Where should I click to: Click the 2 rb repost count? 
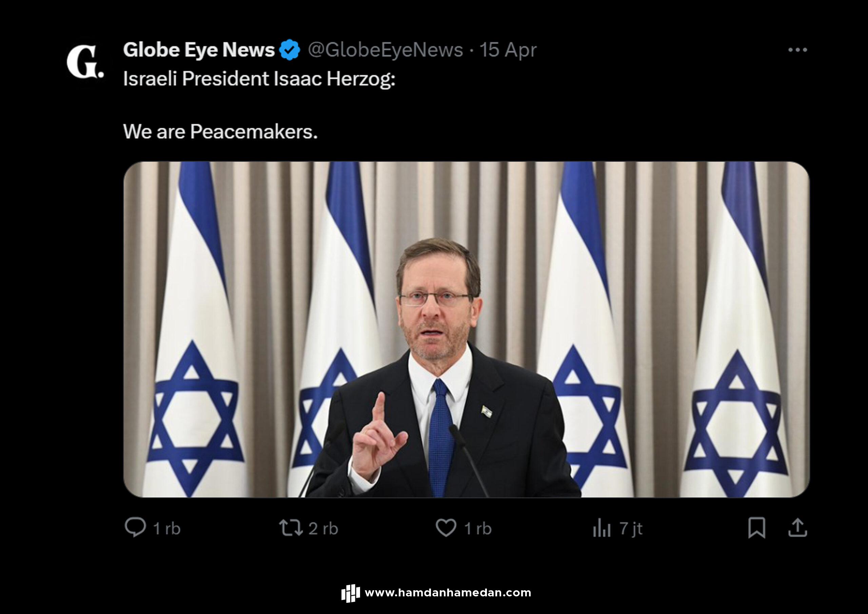[x=323, y=528]
